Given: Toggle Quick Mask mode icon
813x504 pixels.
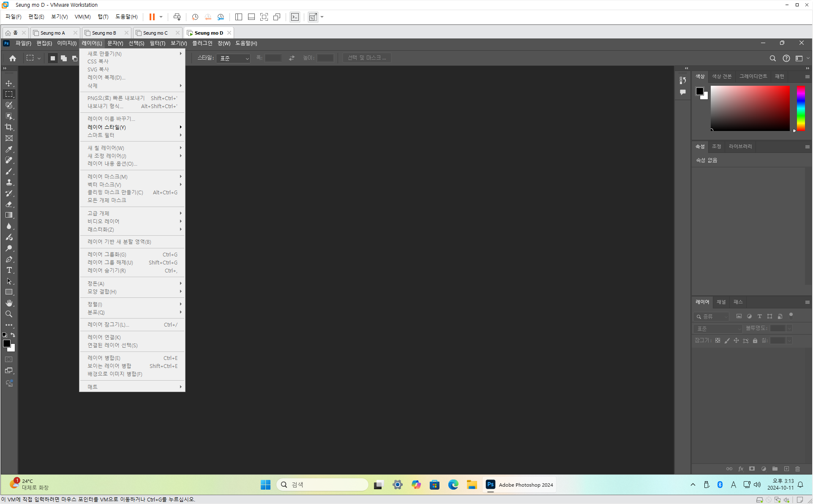Looking at the screenshot, I should click(x=9, y=360).
